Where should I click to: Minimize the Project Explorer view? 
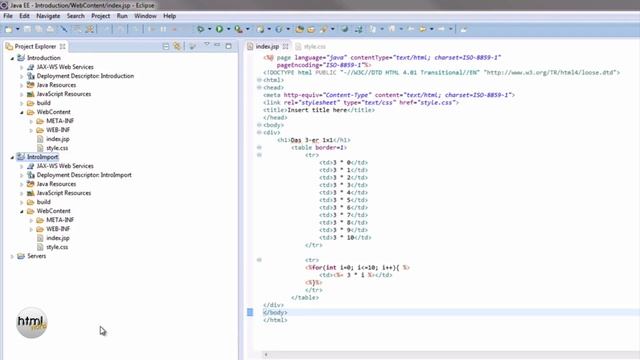tap(217, 45)
